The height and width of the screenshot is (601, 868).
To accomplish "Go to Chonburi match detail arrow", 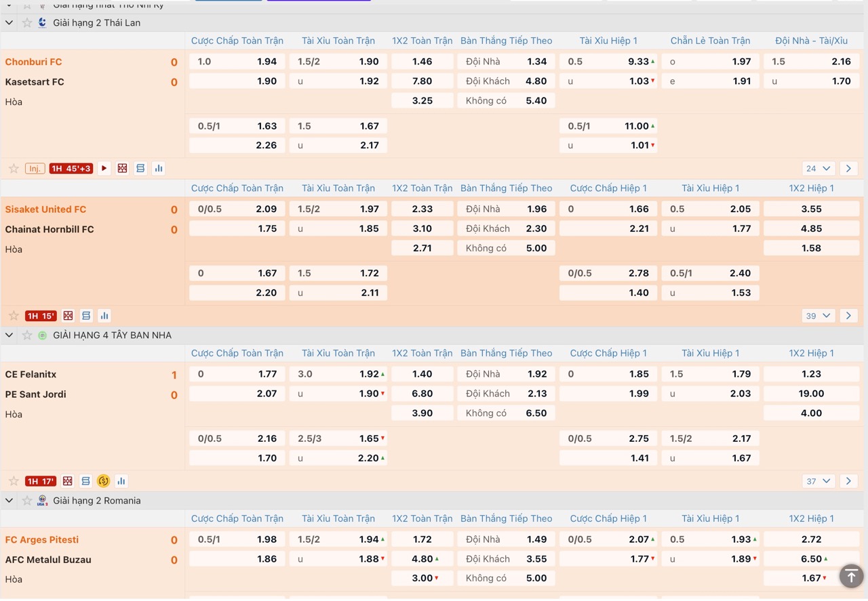I will (x=848, y=168).
